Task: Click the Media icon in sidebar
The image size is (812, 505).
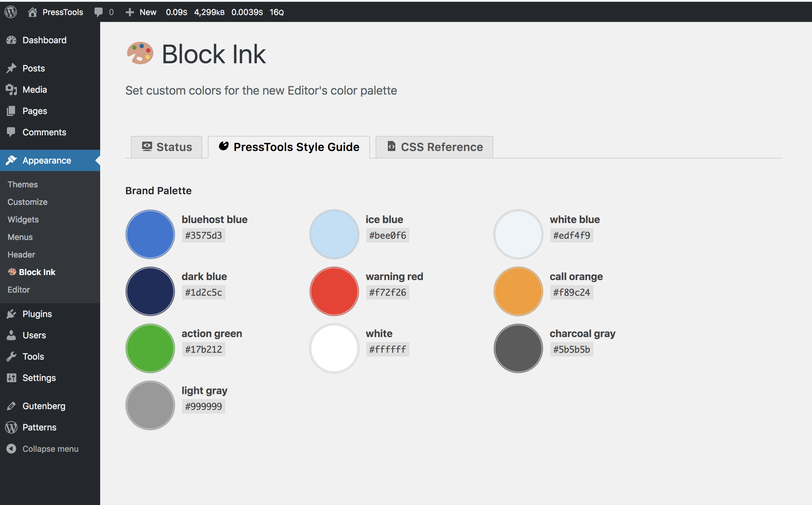Action: point(11,90)
